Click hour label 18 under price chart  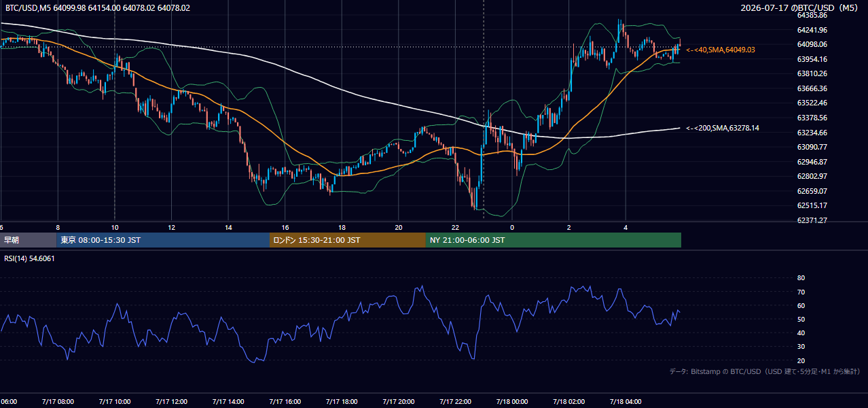click(342, 228)
